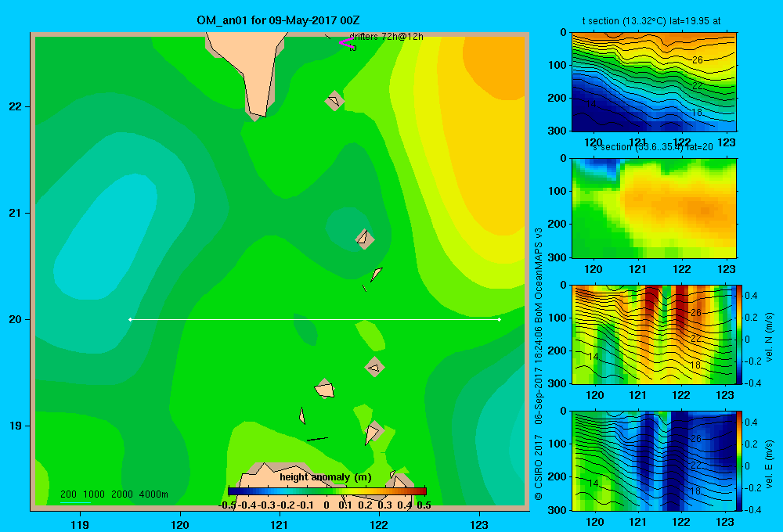Click the vertical CSIRO BoM OceanMAPS v3 credit text
Viewport: 783px width, 532px height.
(539, 365)
